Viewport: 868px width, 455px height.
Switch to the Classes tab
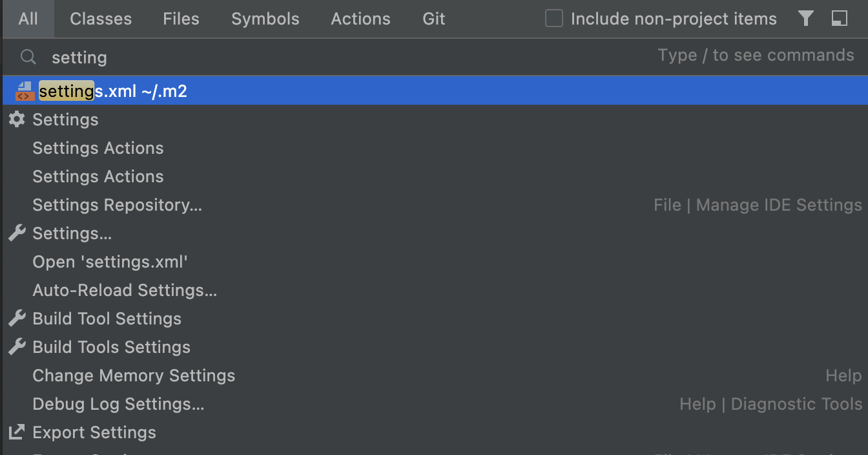pyautogui.click(x=101, y=19)
